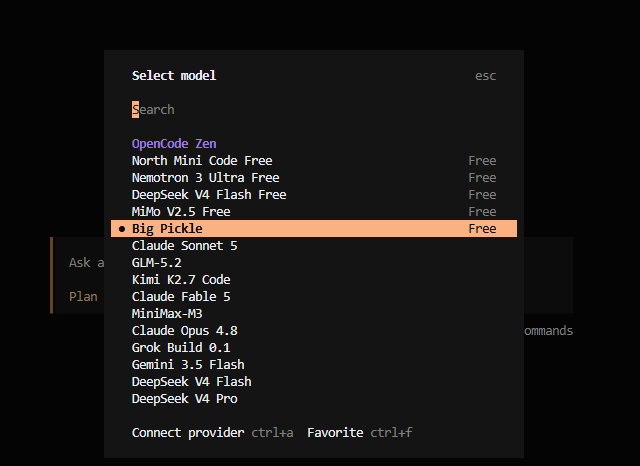Click the Search field in model selector

click(x=313, y=110)
